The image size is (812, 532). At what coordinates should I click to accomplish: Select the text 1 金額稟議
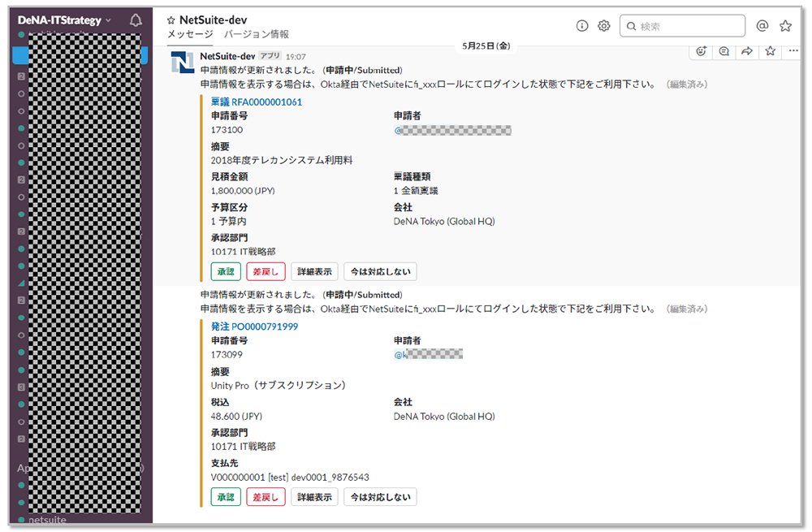(416, 191)
